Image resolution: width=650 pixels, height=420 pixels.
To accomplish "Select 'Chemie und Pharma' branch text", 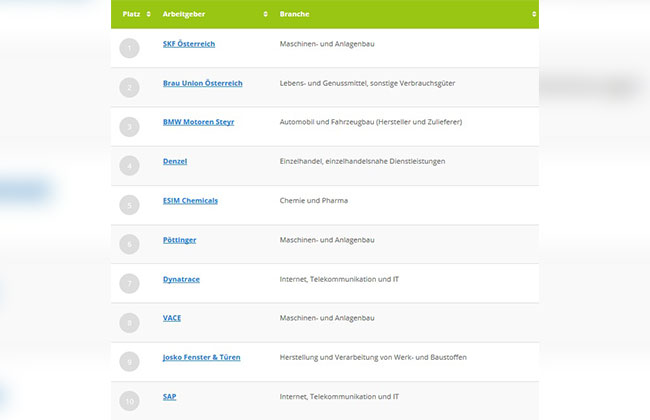I will point(314,201).
